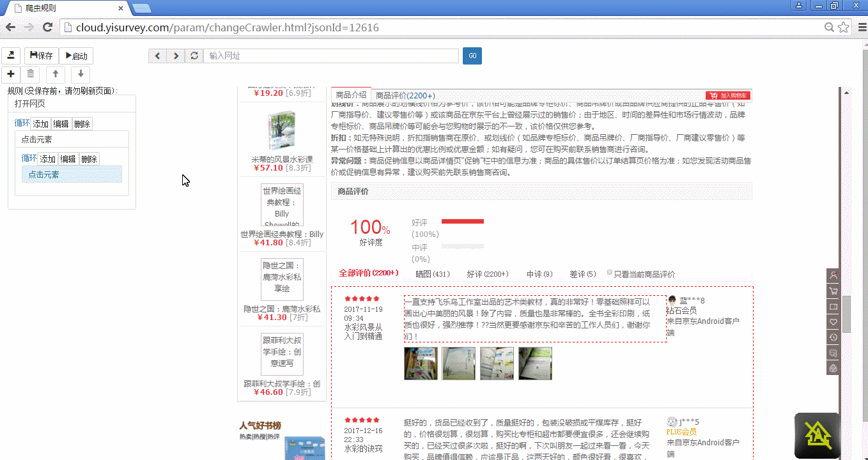Move the rule down with arrow icon
868x460 pixels.
81,74
